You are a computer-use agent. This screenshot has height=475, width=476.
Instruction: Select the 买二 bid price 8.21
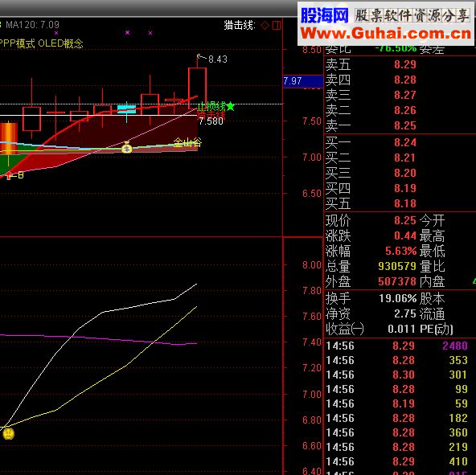(405, 158)
